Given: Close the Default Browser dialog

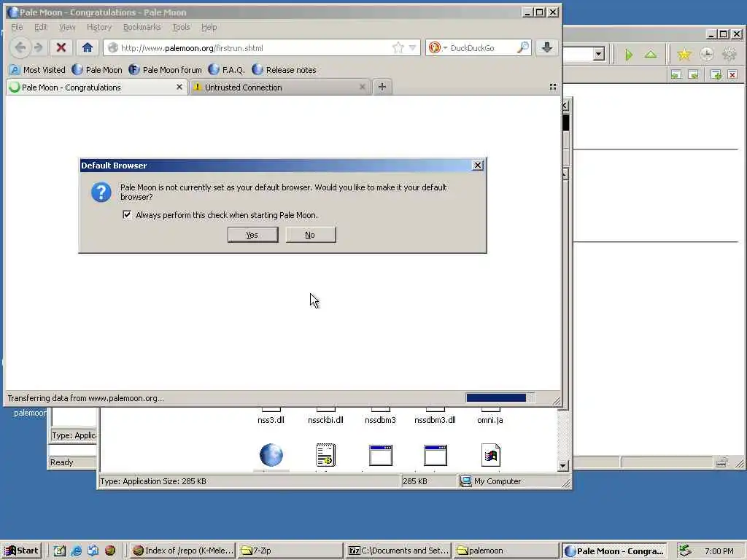Looking at the screenshot, I should (x=477, y=166).
